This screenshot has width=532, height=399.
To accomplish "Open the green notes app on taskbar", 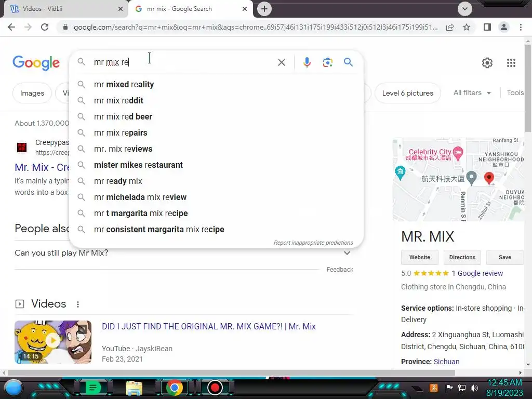I will click(93, 388).
